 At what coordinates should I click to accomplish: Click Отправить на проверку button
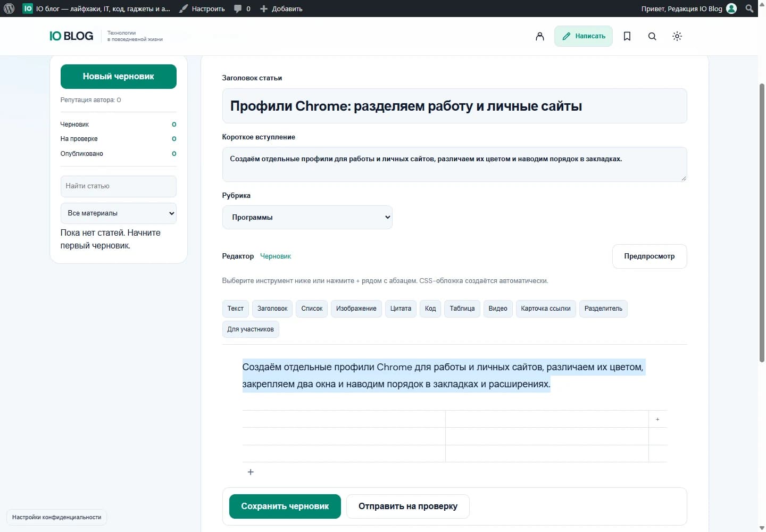point(408,506)
